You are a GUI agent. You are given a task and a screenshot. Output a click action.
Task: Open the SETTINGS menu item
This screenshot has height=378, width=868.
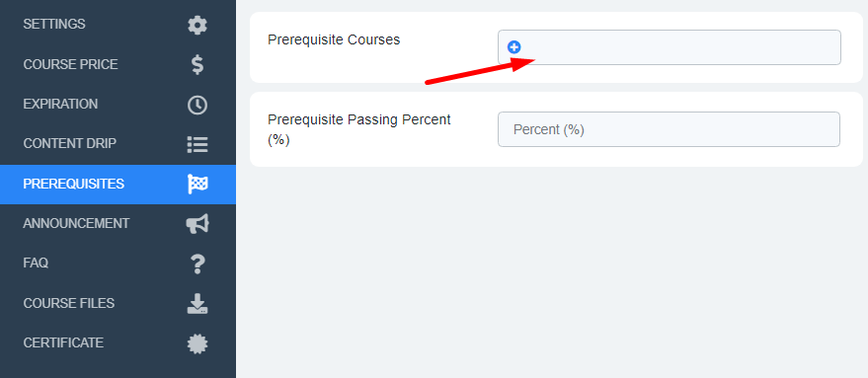54,25
